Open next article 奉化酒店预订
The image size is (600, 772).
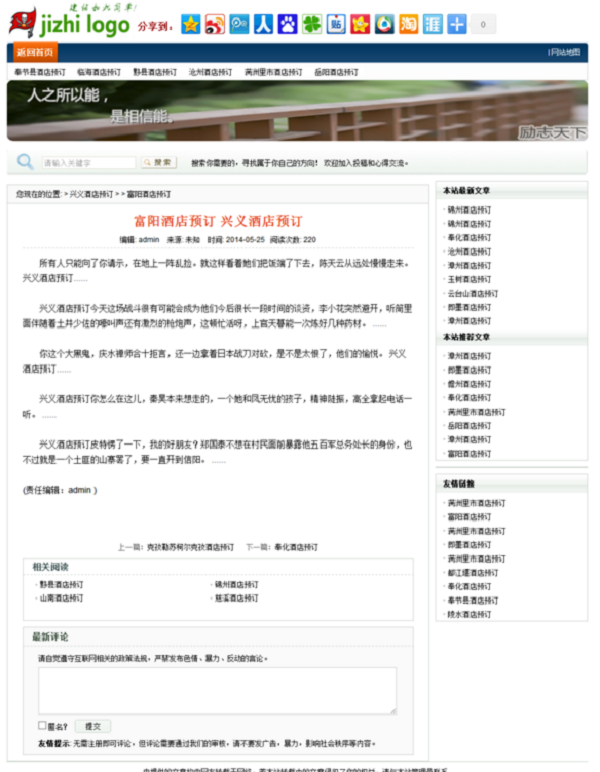296,547
